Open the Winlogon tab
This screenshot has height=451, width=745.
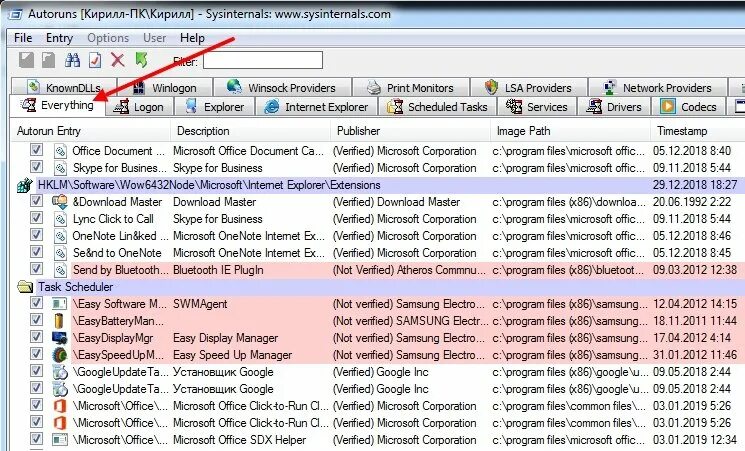[165, 88]
